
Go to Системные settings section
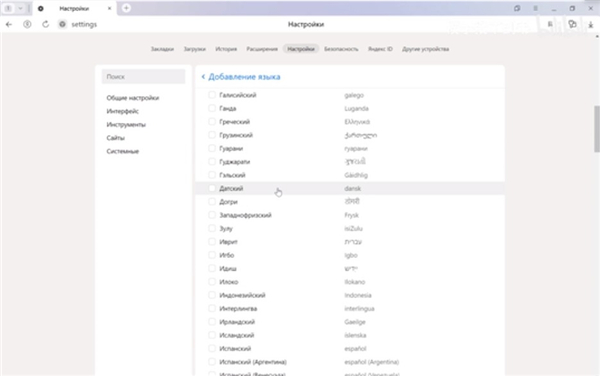pyautogui.click(x=122, y=151)
